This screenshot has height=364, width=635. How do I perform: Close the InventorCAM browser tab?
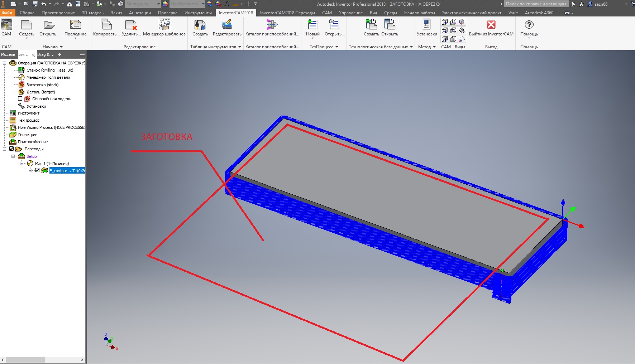tap(33, 55)
